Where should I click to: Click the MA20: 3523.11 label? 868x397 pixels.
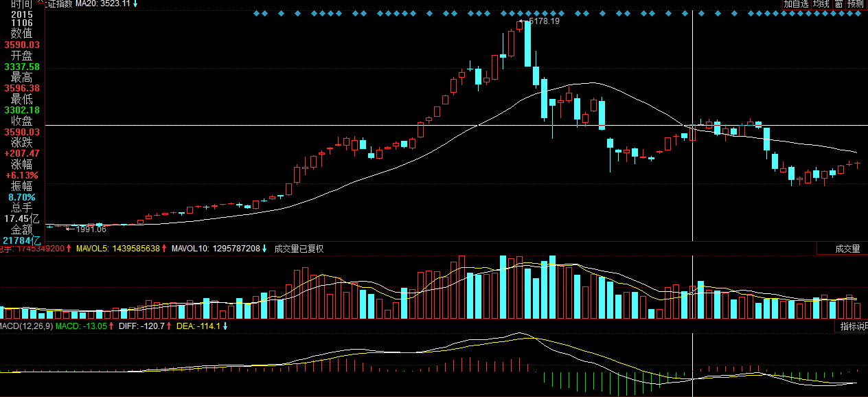(x=102, y=3)
